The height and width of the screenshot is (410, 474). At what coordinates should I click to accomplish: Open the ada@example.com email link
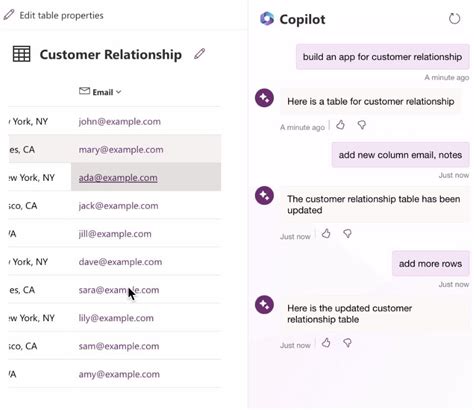pyautogui.click(x=118, y=178)
